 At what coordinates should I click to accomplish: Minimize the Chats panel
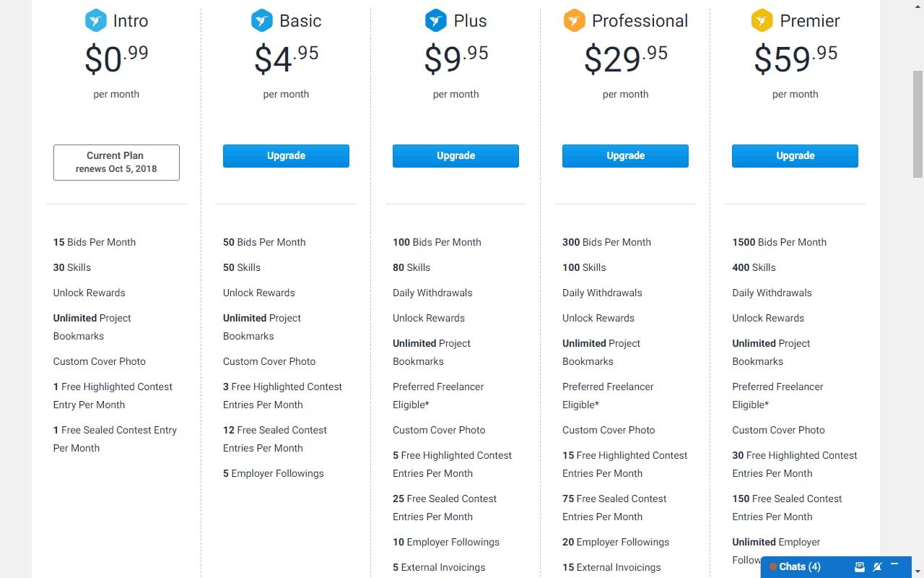point(894,565)
